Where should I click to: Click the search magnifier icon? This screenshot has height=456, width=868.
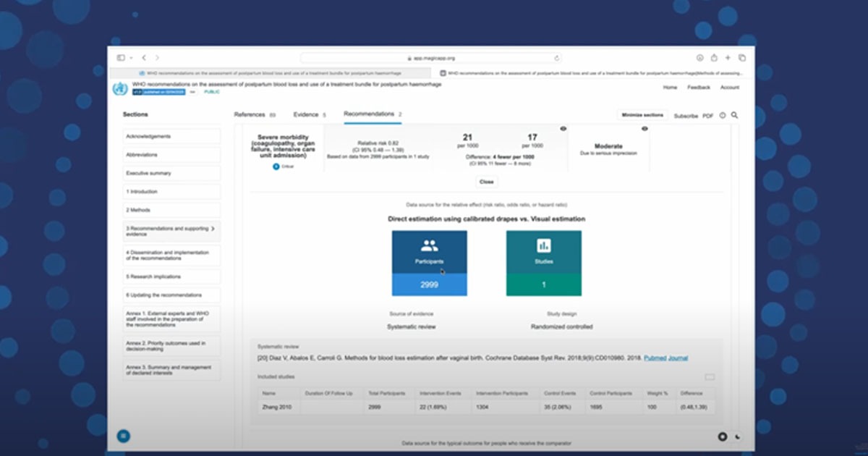[x=734, y=115]
